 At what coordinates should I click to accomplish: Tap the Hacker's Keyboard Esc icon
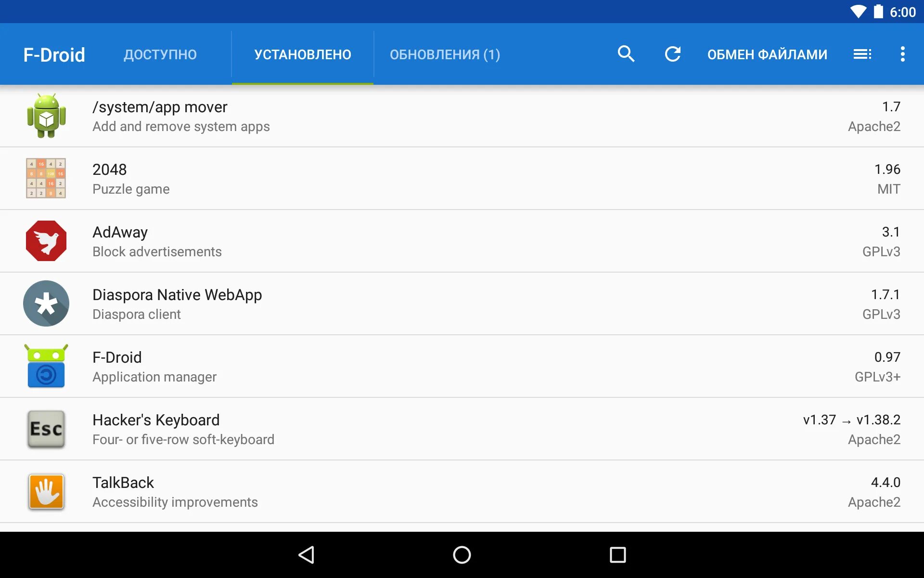(x=46, y=429)
